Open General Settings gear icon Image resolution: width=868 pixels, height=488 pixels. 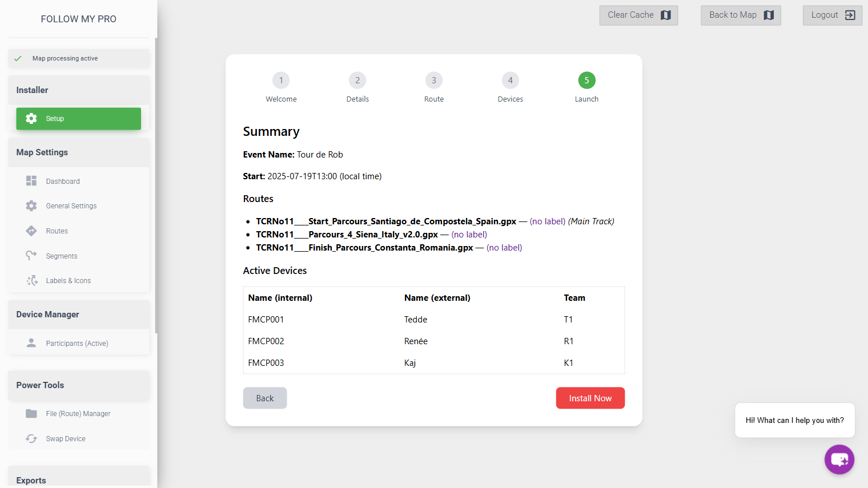tap(31, 205)
